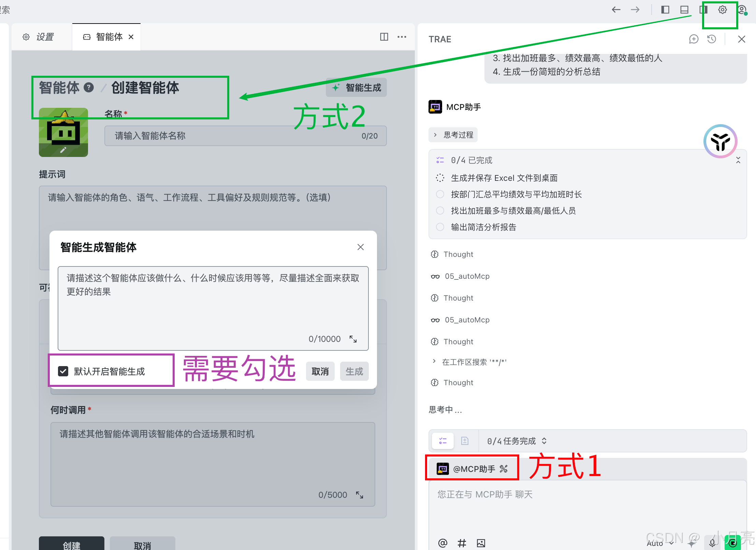Switch to the document view toggle
This screenshot has width=756, height=550.
coord(465,441)
